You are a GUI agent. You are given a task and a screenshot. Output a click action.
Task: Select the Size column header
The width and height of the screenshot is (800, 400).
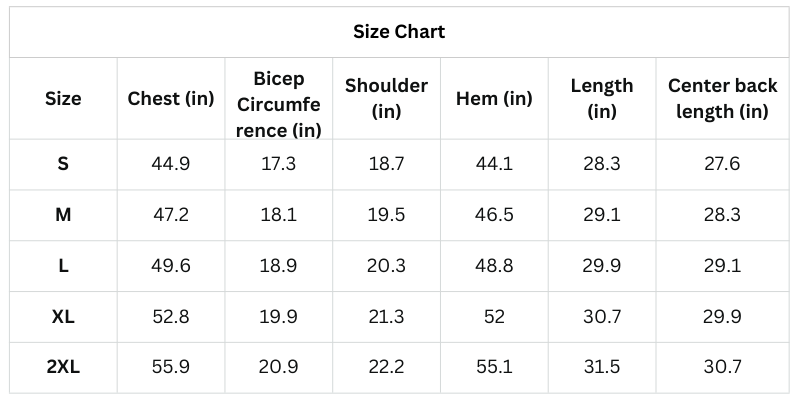[63, 98]
